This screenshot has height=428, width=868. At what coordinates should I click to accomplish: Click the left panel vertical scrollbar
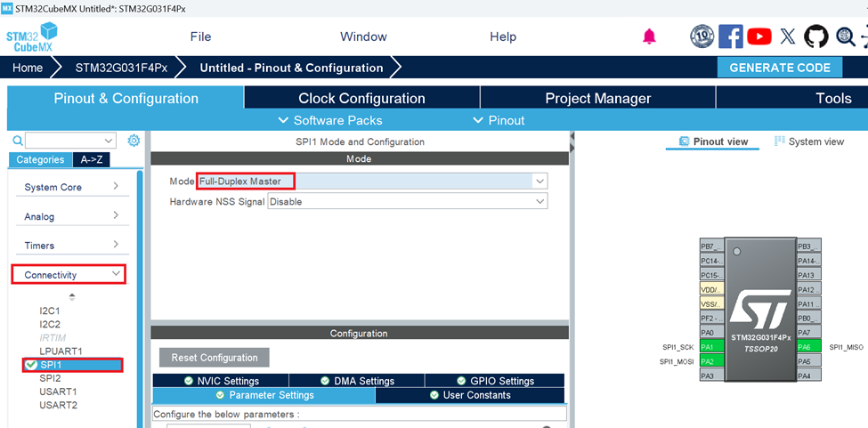[140, 299]
